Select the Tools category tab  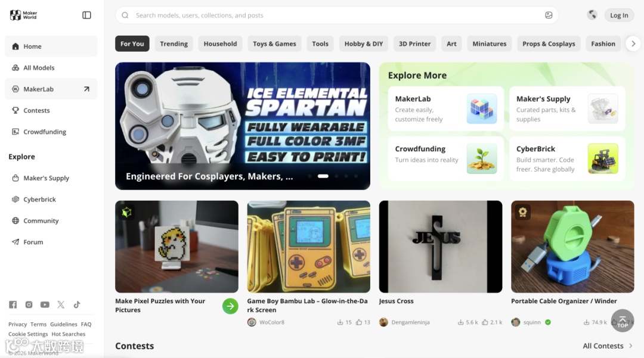(x=320, y=43)
